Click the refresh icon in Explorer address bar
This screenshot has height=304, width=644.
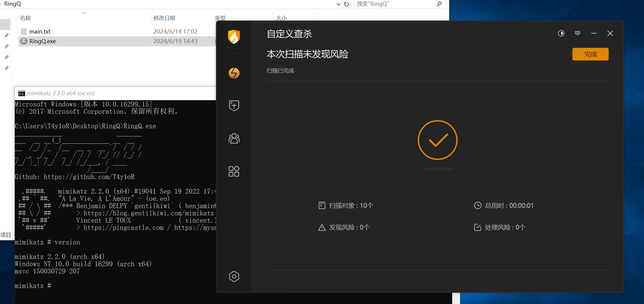(346, 4)
